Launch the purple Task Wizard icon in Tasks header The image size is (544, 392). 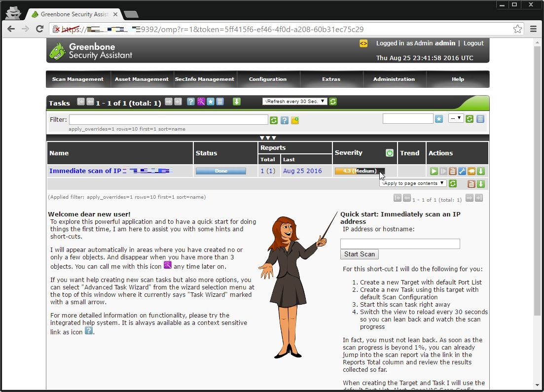(201, 102)
